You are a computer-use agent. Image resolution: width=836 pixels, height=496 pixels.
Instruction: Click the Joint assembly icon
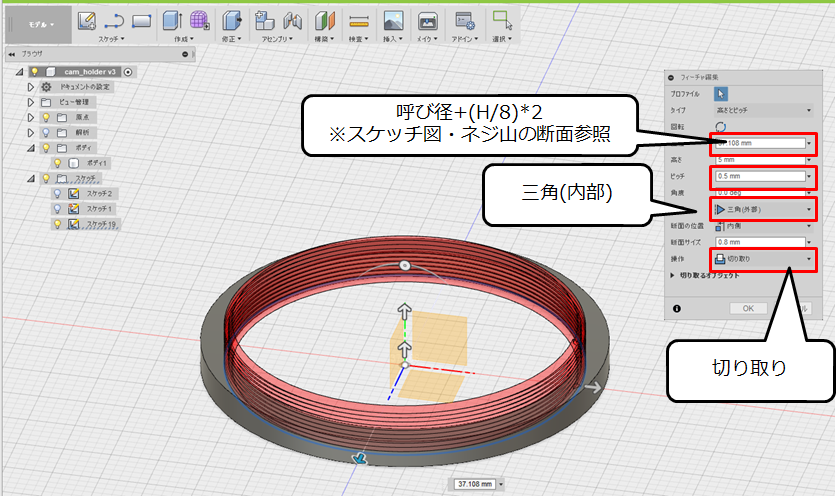point(293,21)
